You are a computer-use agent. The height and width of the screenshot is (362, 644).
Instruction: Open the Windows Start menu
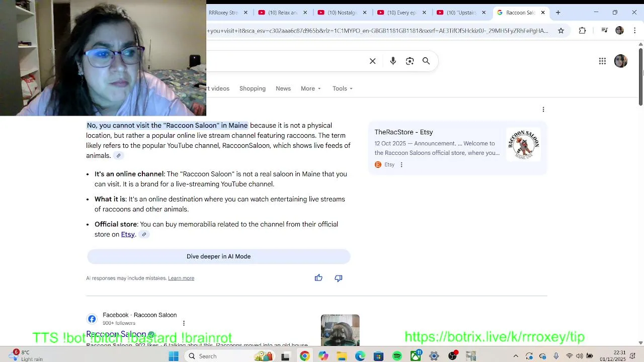[x=174, y=356]
